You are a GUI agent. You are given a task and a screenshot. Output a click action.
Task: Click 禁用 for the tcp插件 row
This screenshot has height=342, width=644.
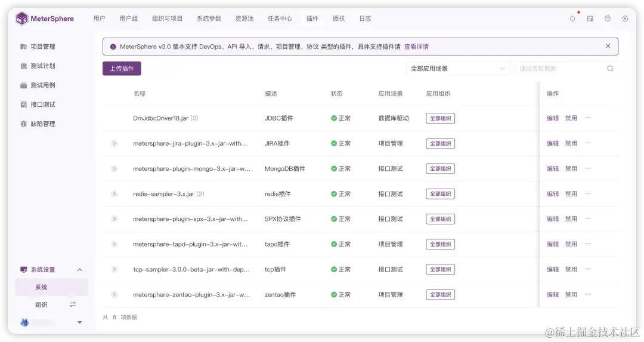(571, 269)
